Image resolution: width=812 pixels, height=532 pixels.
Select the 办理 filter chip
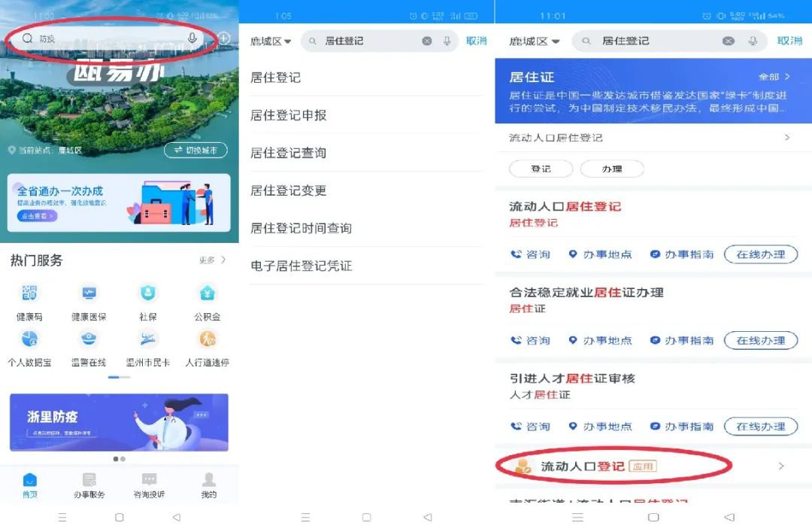612,169
